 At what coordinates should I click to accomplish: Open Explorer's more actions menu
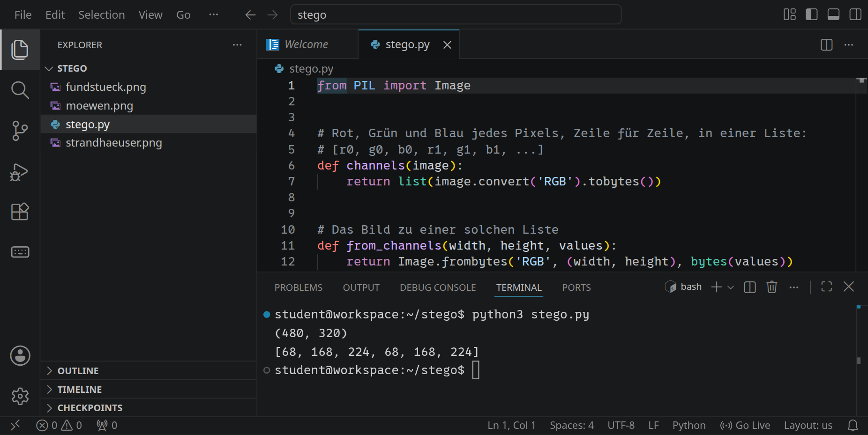(237, 45)
